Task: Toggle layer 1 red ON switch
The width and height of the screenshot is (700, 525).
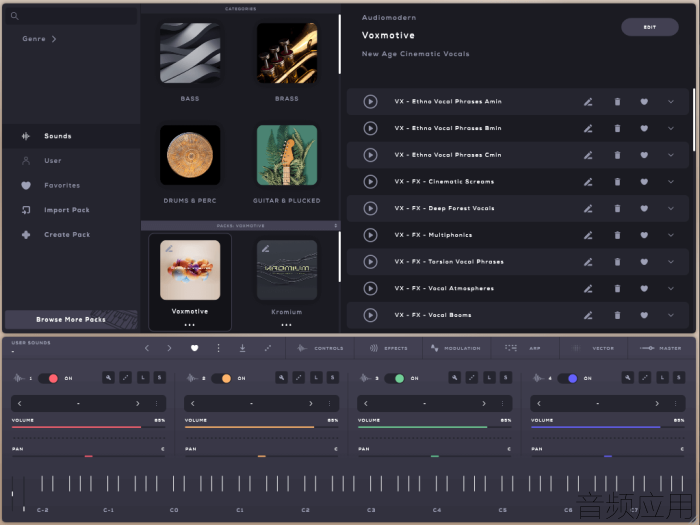Action: pyautogui.click(x=48, y=378)
